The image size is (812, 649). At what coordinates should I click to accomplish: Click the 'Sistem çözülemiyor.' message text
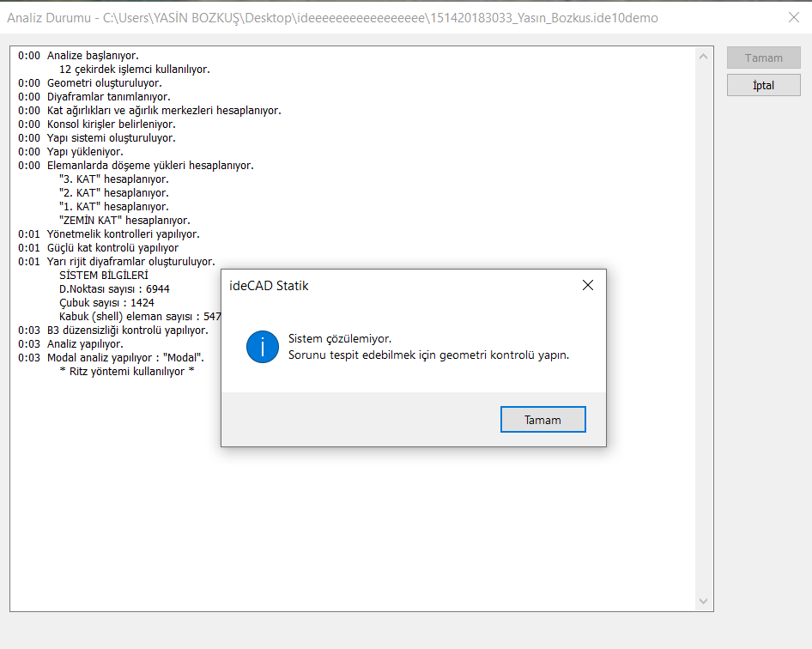pyautogui.click(x=340, y=339)
